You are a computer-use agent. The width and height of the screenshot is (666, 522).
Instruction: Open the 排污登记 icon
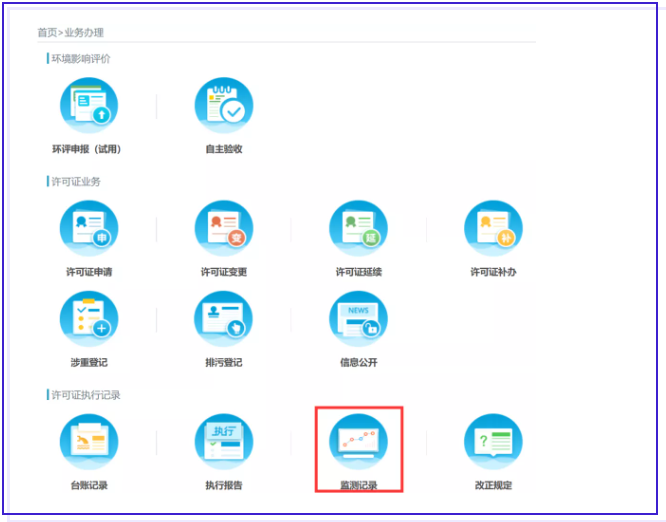tap(223, 319)
